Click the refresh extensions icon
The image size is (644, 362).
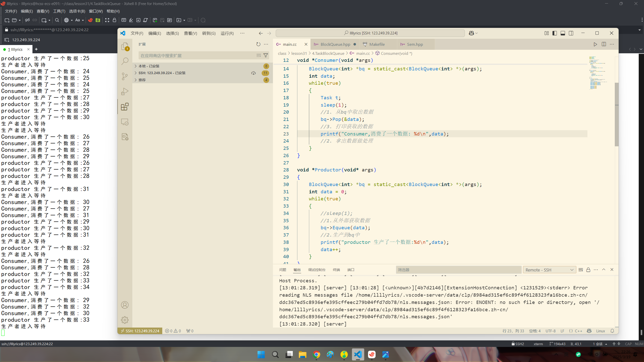click(x=258, y=44)
